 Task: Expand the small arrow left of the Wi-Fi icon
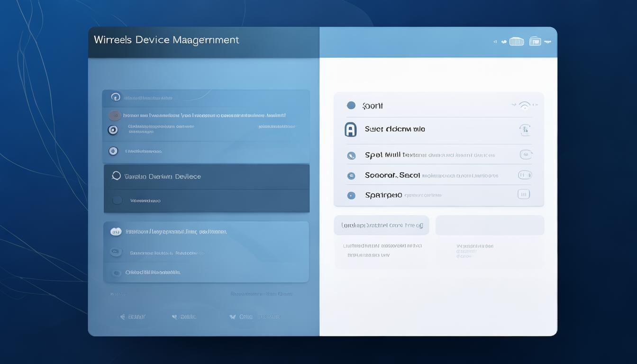[514, 105]
